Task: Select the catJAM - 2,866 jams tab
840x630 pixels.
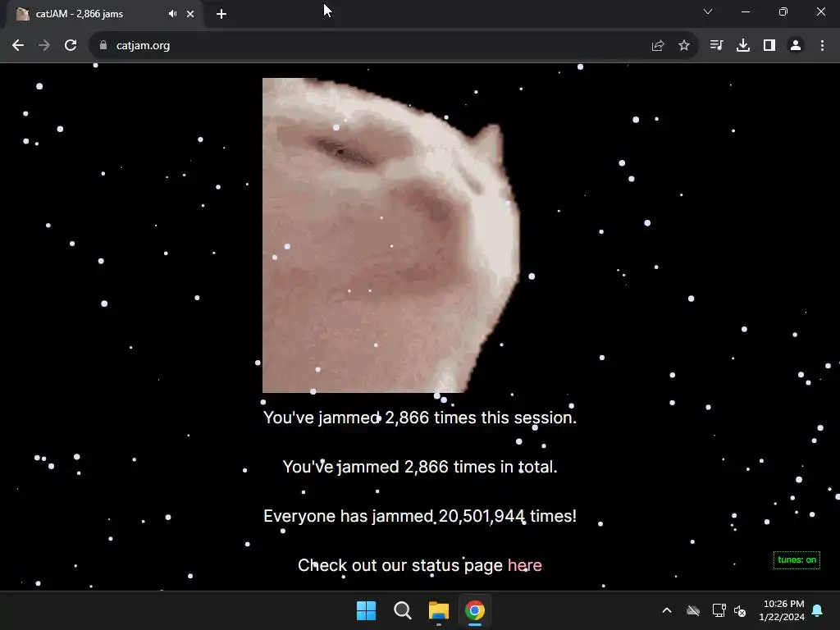Action: (x=104, y=14)
